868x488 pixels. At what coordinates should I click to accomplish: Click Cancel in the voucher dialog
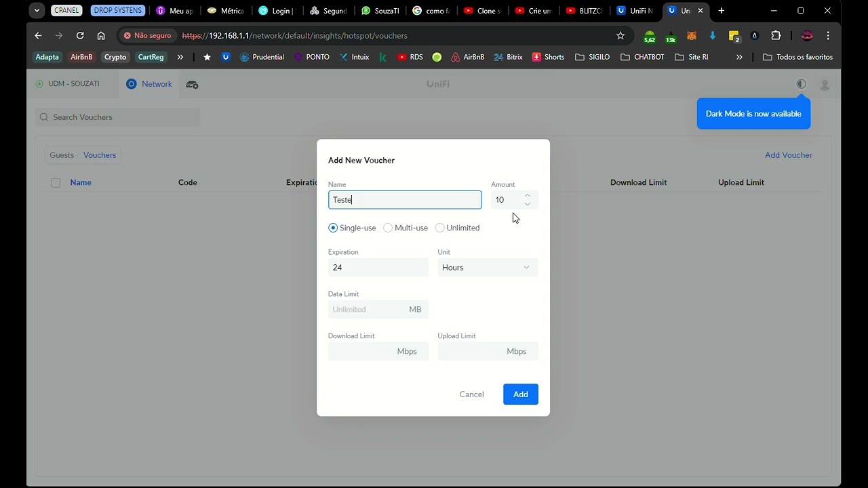[x=471, y=394]
